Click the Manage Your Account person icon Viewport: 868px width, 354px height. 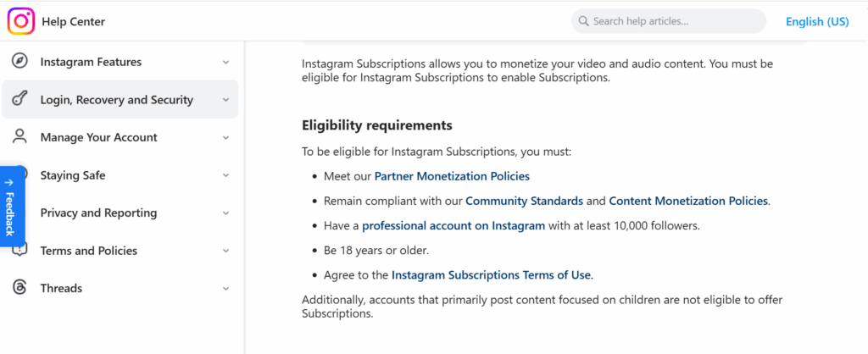pos(20,137)
